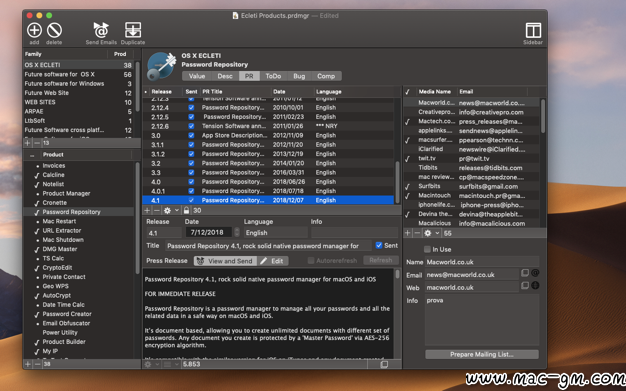Toggle Sent checkbox for release 3.0

pyautogui.click(x=191, y=135)
